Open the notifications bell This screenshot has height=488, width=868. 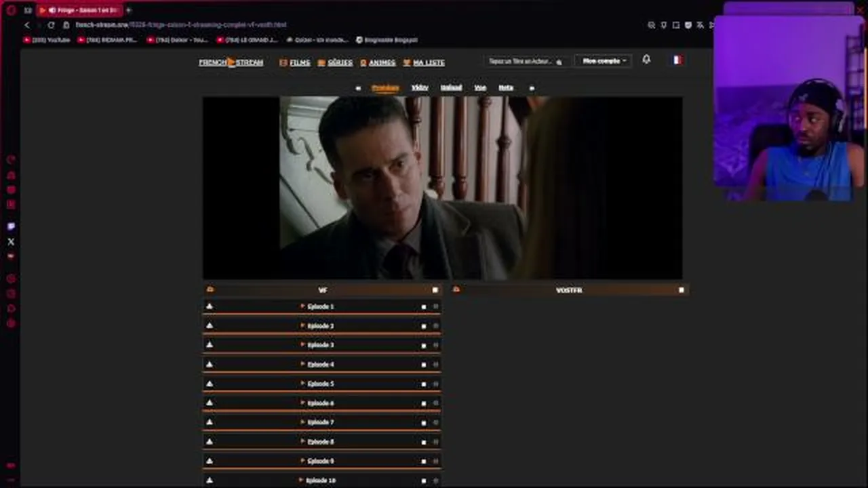click(x=646, y=60)
